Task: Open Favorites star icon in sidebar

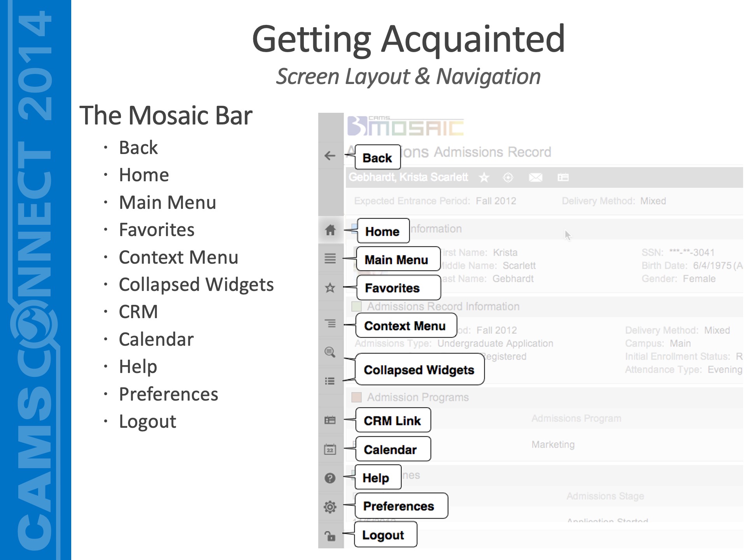Action: 330,288
